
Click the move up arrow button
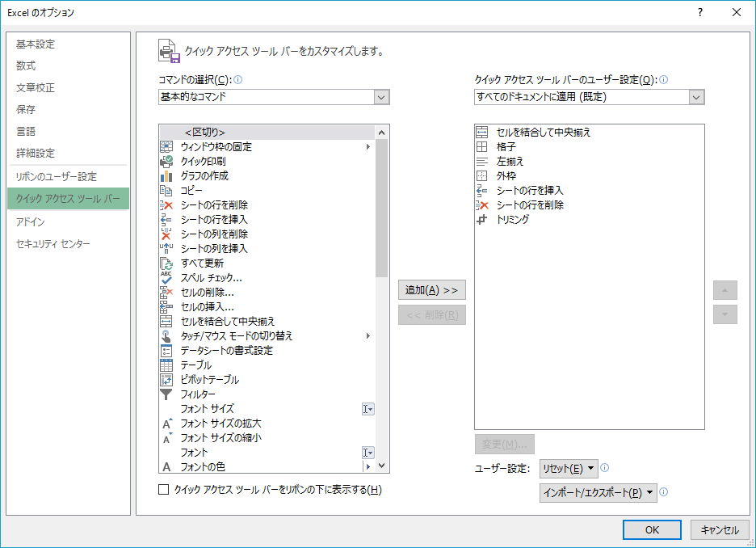pyautogui.click(x=725, y=290)
